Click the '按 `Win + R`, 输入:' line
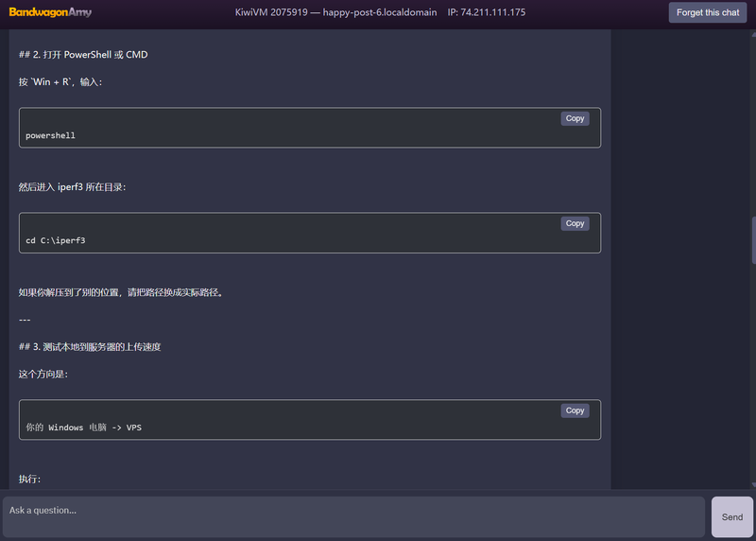 click(60, 82)
